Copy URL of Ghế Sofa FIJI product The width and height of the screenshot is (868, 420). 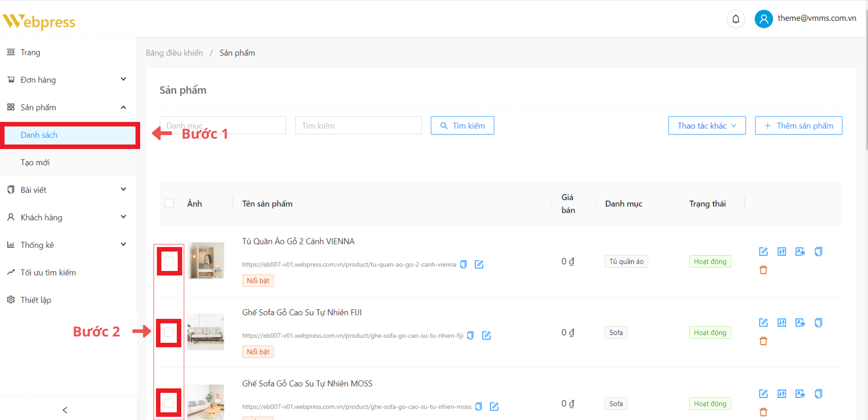tap(470, 336)
